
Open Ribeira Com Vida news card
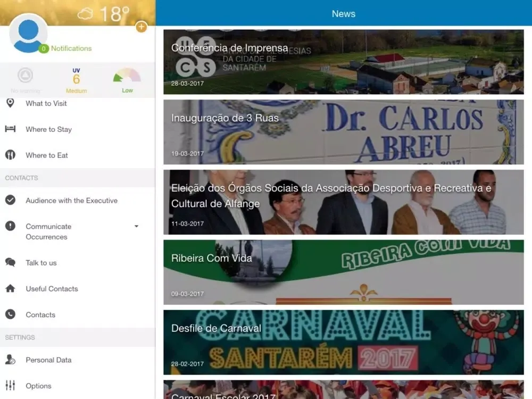[x=343, y=272]
